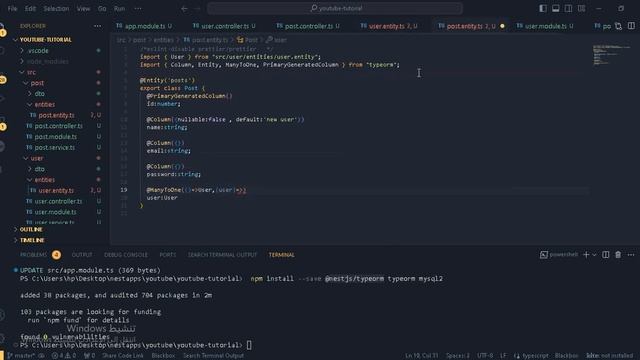This screenshot has height=360, width=640.
Task: Change encoding via UTF-8 indicator
Action: [x=485, y=356]
